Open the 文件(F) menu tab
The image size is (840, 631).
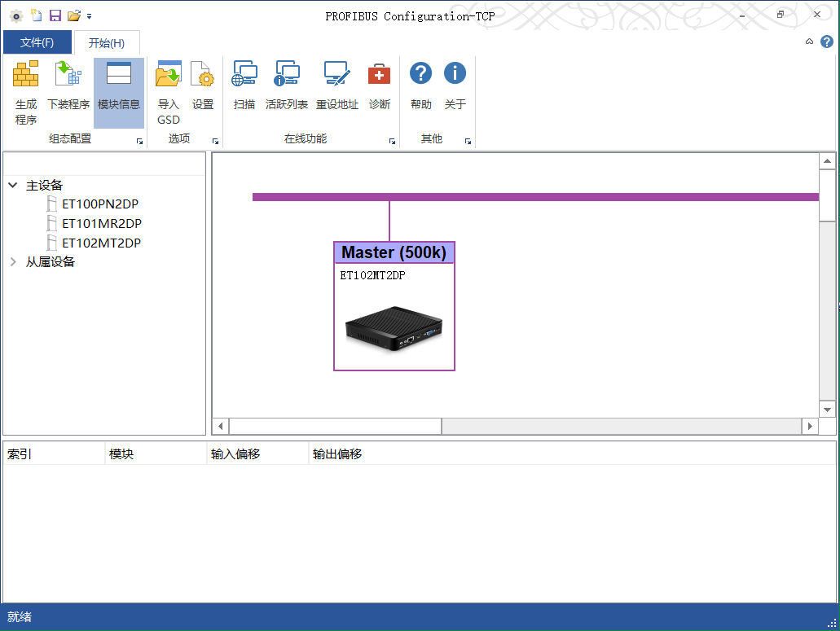37,42
